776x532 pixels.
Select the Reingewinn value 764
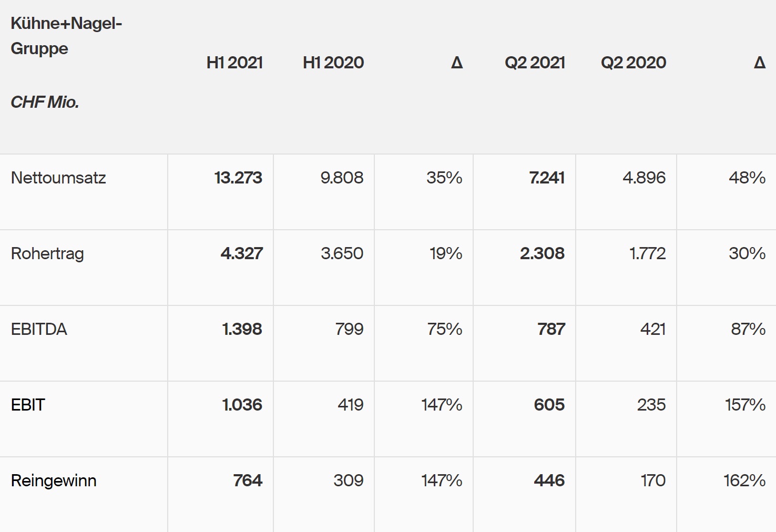248,480
